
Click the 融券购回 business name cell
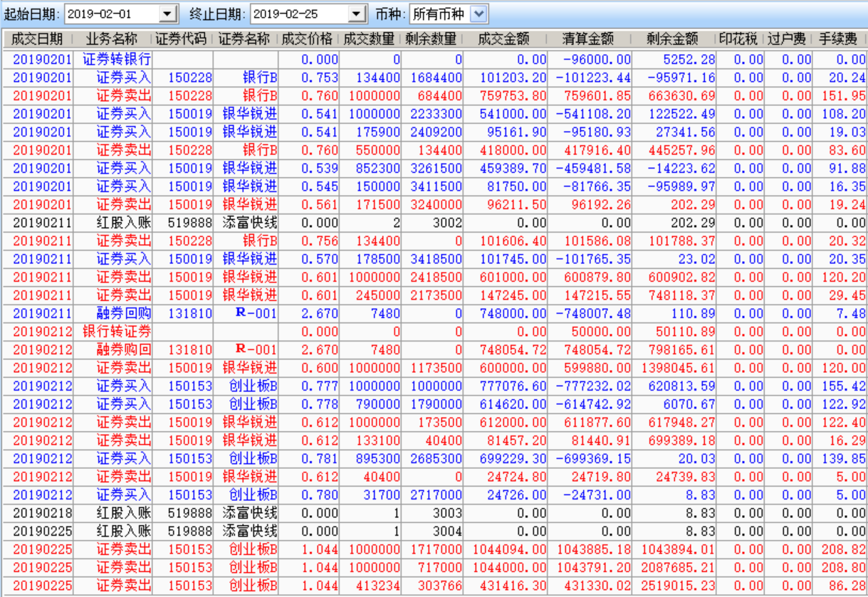click(x=124, y=350)
